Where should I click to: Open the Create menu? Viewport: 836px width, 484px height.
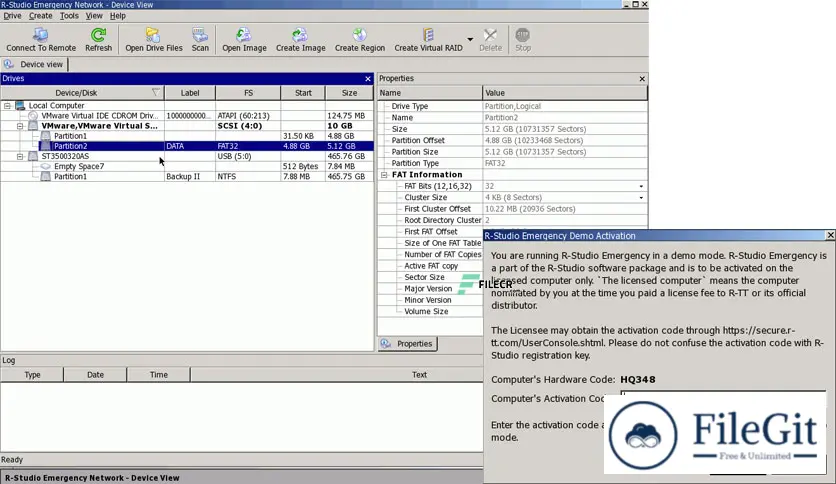point(41,16)
